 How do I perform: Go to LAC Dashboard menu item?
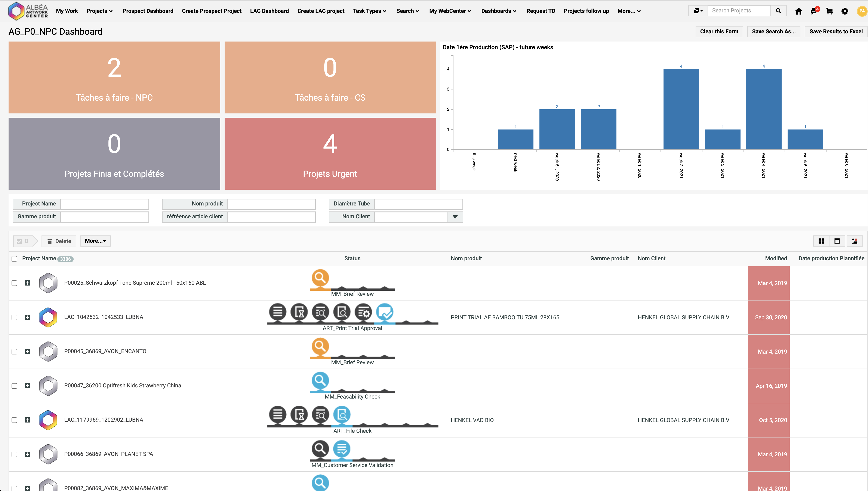(269, 11)
